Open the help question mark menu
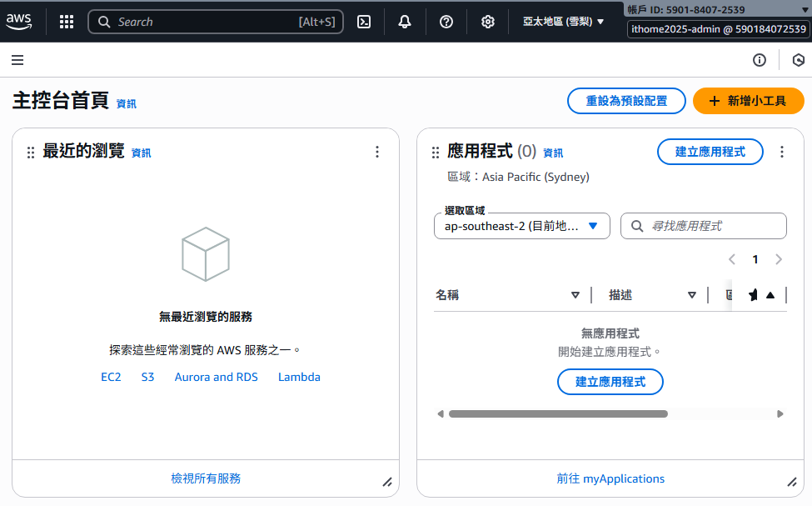The height and width of the screenshot is (506, 812). click(x=446, y=22)
